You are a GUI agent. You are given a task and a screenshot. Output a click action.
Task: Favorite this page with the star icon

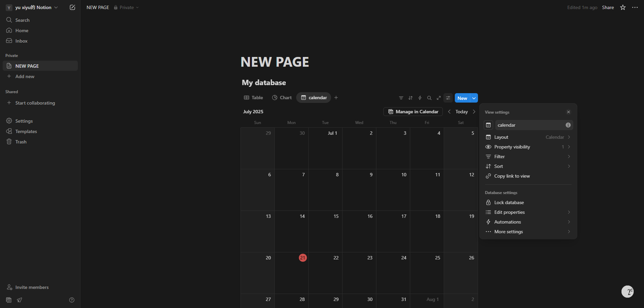(x=623, y=7)
